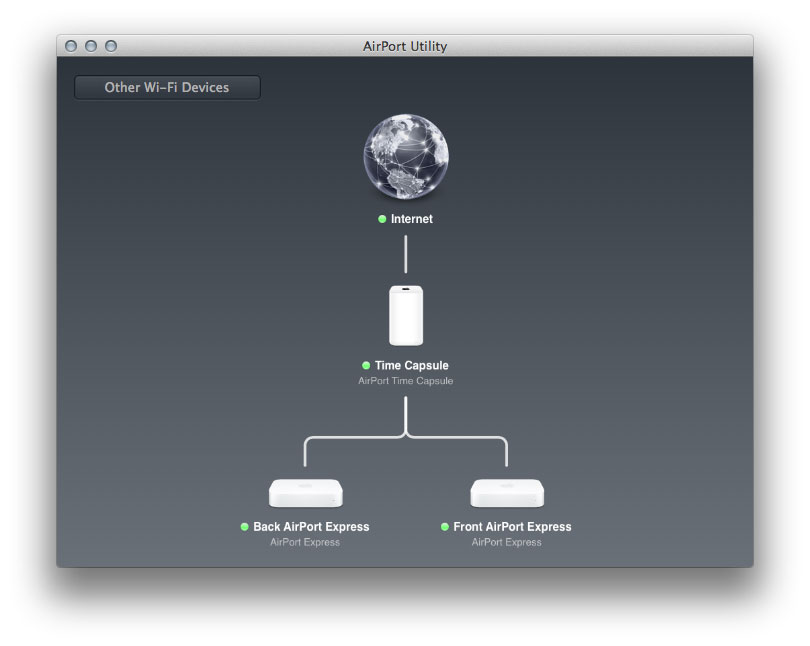The height and width of the screenshot is (646, 810).
Task: Click the status dot beside Back AirPort Express
Action: (x=245, y=527)
